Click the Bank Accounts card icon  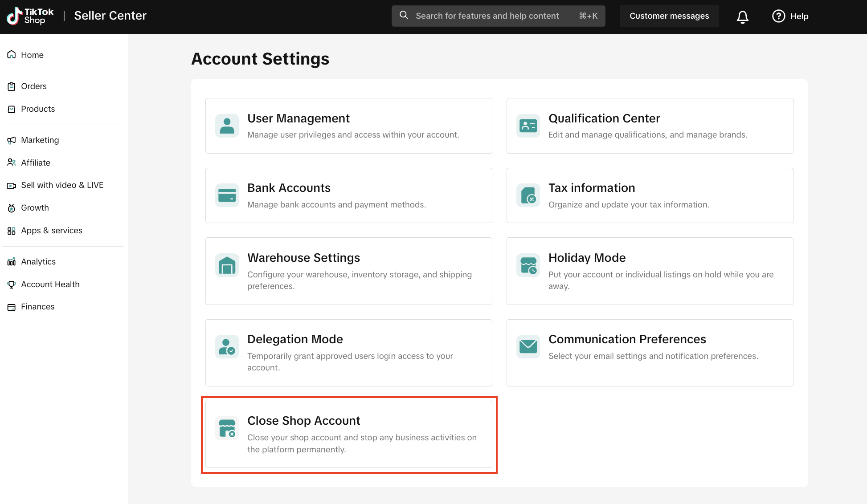click(227, 195)
